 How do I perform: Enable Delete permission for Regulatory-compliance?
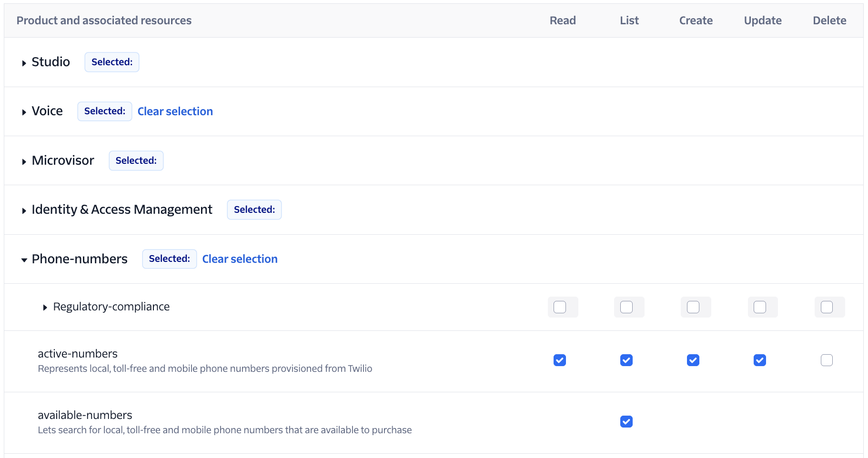pos(829,307)
